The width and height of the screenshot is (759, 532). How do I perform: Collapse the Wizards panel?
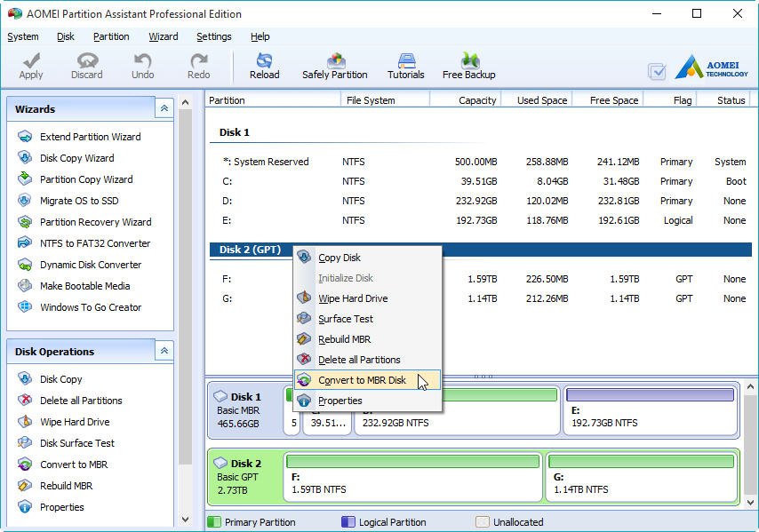pos(164,108)
